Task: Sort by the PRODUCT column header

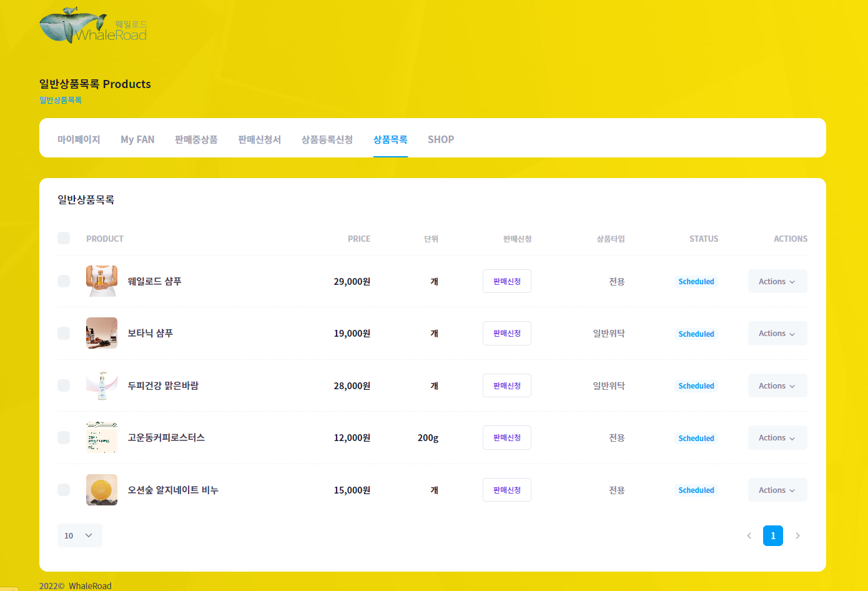Action: (105, 239)
